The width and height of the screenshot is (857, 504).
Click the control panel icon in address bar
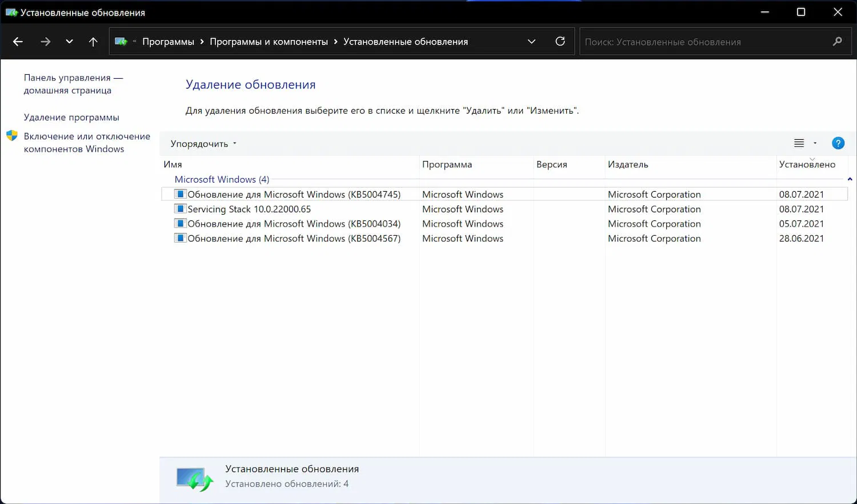click(x=121, y=42)
